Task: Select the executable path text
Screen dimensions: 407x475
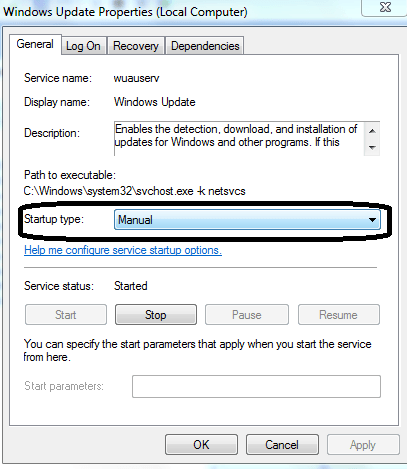Action: tap(134, 191)
